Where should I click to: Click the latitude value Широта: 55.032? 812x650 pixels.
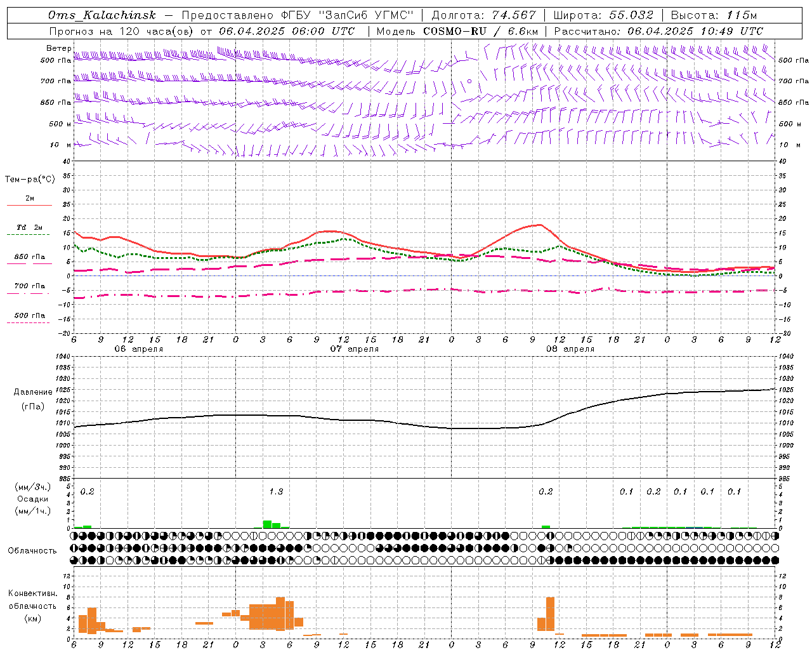click(603, 15)
